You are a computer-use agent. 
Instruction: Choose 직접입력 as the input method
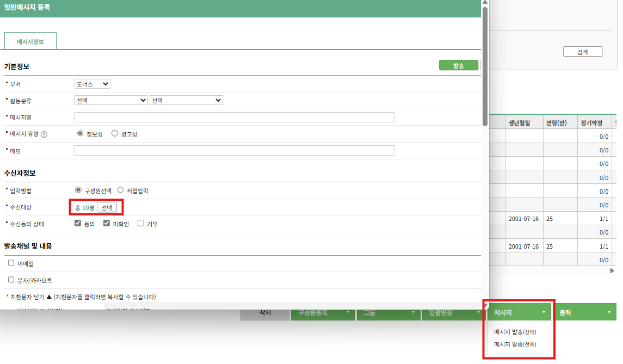120,190
